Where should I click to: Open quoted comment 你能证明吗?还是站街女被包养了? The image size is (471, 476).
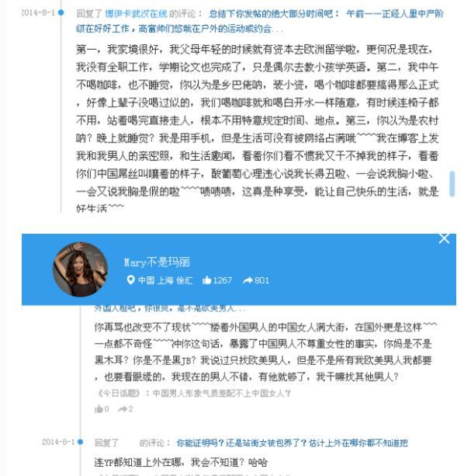pyautogui.click(x=292, y=443)
